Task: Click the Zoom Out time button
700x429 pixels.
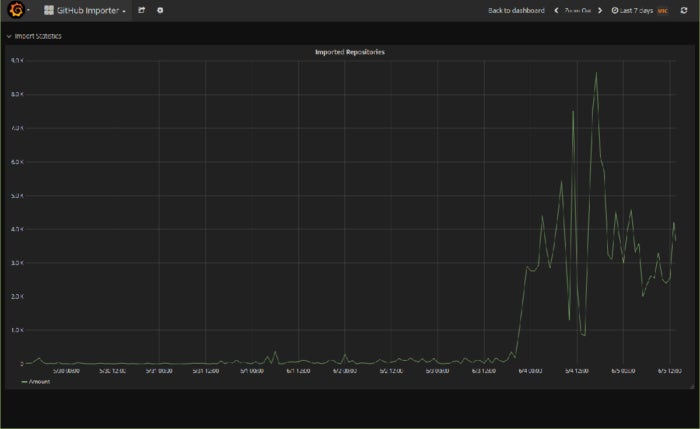Action: click(x=577, y=10)
